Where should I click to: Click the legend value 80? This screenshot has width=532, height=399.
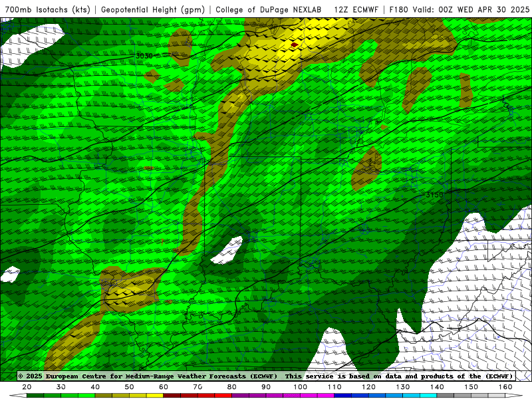pos(232,387)
